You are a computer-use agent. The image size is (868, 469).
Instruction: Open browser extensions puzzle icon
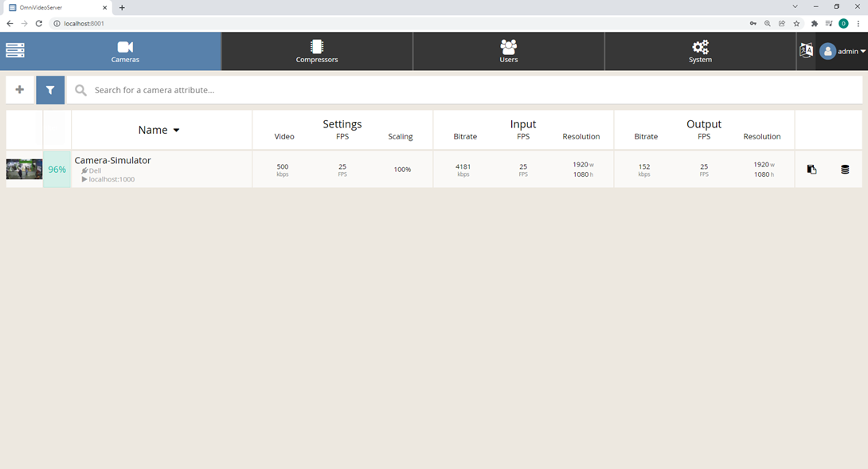[815, 23]
